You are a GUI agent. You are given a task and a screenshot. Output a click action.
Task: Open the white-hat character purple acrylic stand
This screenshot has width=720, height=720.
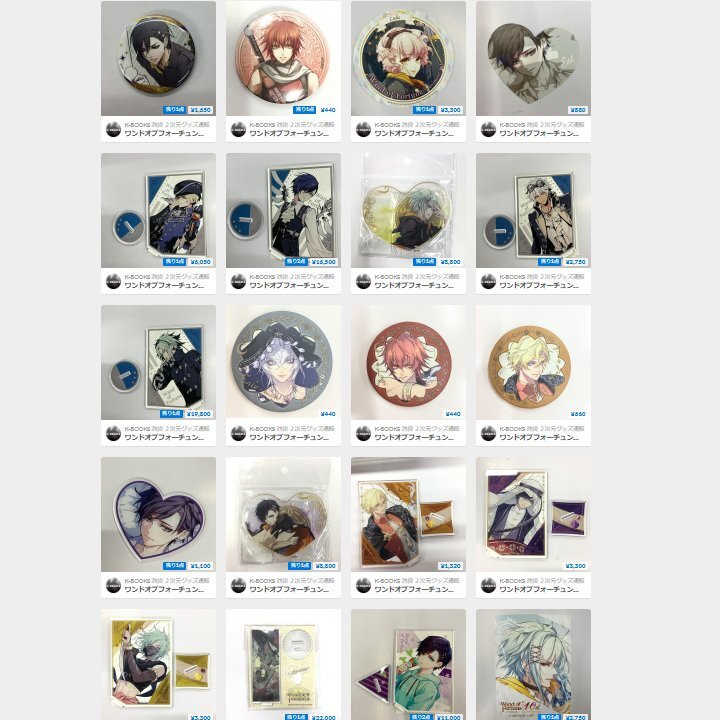click(x=533, y=514)
